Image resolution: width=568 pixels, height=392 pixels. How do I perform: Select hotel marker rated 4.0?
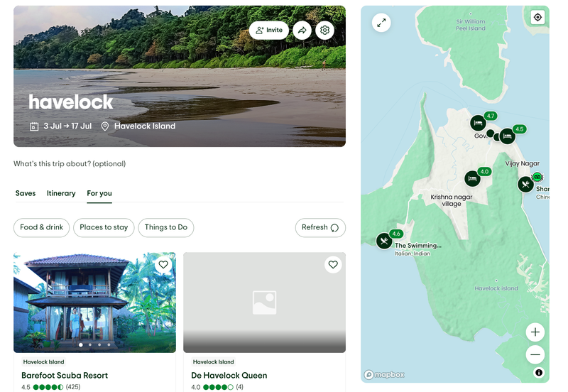click(x=472, y=179)
